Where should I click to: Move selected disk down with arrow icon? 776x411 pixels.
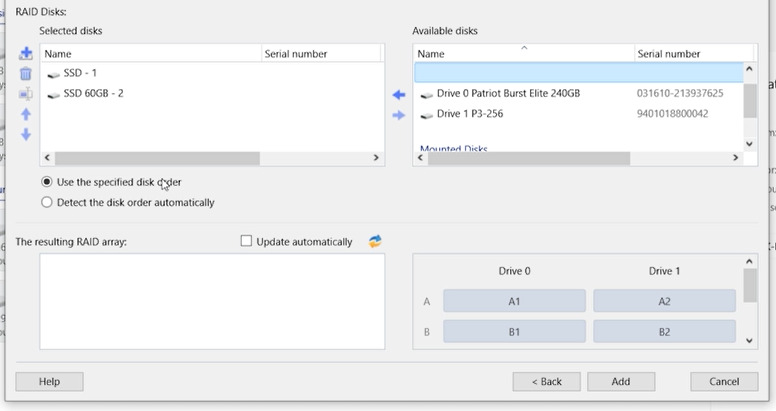[26, 134]
